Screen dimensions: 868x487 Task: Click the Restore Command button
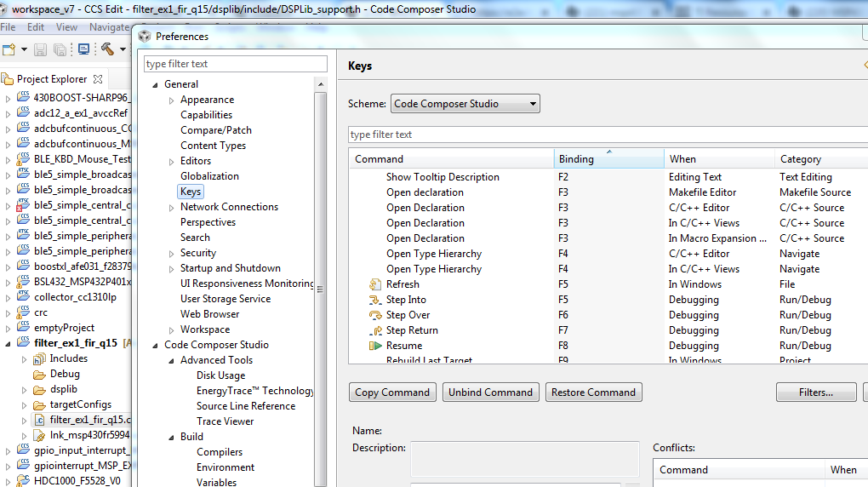pos(593,392)
